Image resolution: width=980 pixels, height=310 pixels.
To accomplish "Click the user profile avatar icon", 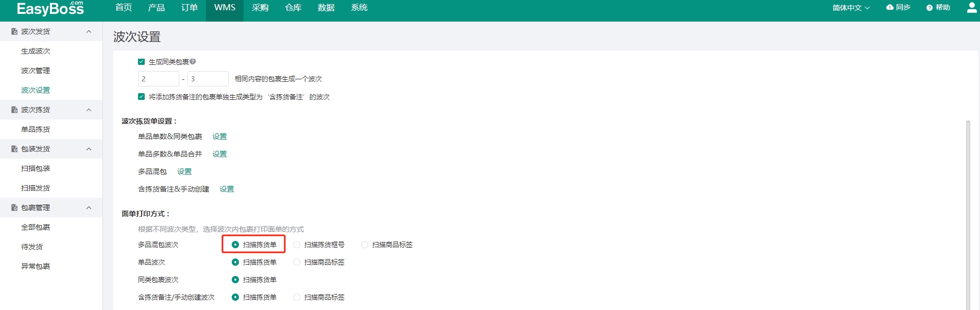I will point(972,8).
